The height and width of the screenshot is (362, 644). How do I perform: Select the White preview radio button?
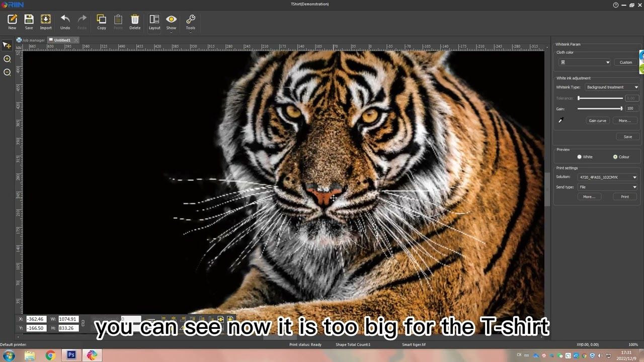point(579,157)
